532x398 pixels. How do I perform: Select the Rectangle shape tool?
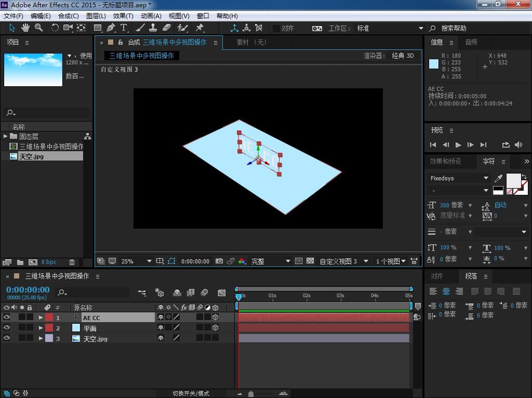click(x=98, y=28)
